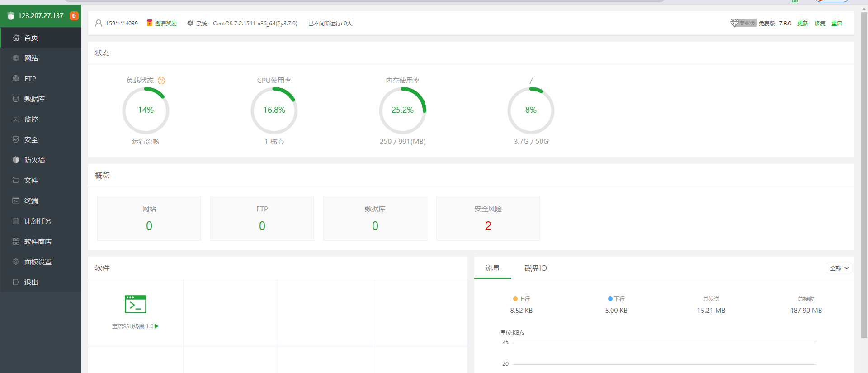Click the play arrow after 宝塔SSH终端 1.0

[x=157, y=326]
